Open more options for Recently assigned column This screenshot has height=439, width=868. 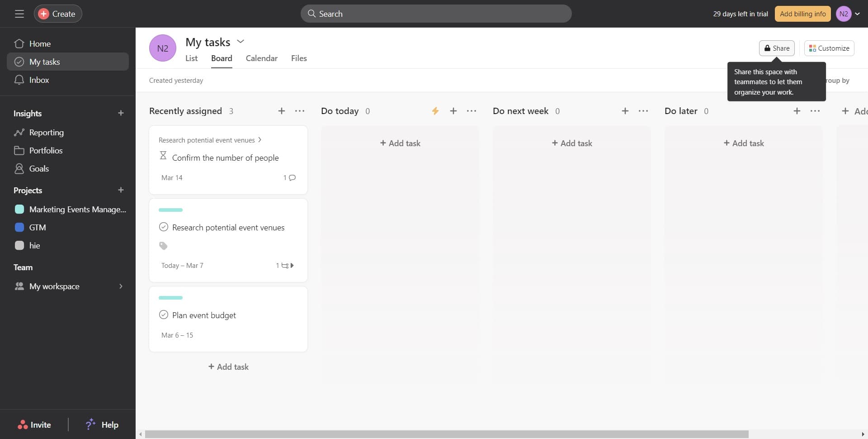[299, 111]
